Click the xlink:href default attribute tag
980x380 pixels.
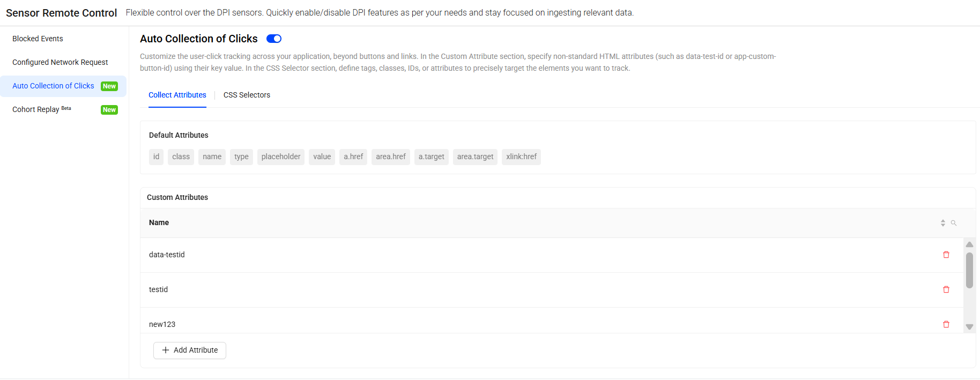tap(521, 157)
